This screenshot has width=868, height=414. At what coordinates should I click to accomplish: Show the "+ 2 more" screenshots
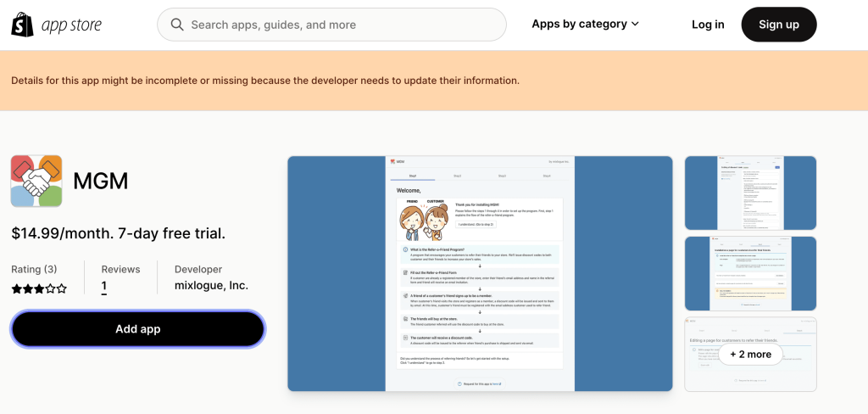[750, 354]
